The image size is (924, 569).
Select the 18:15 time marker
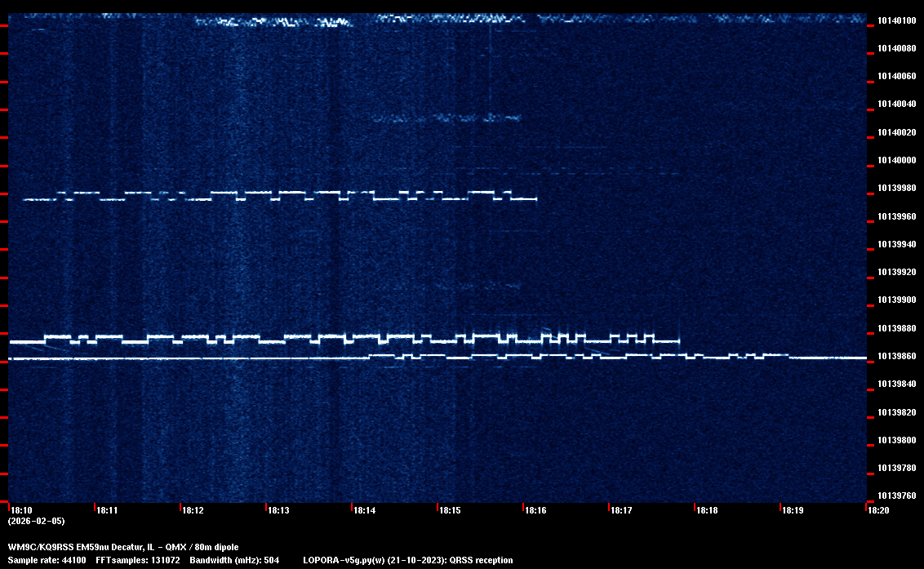coord(451,510)
